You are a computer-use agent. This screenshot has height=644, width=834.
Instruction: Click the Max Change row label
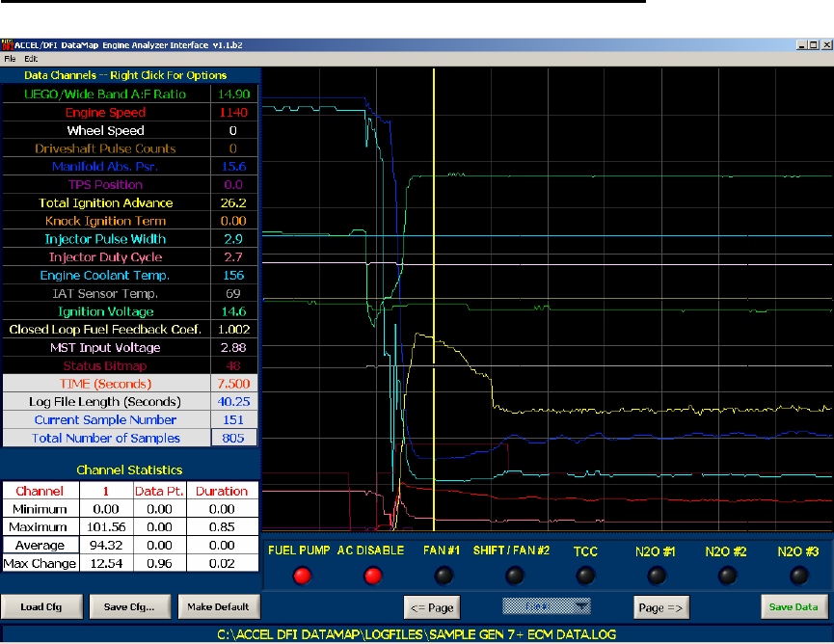[x=40, y=563]
